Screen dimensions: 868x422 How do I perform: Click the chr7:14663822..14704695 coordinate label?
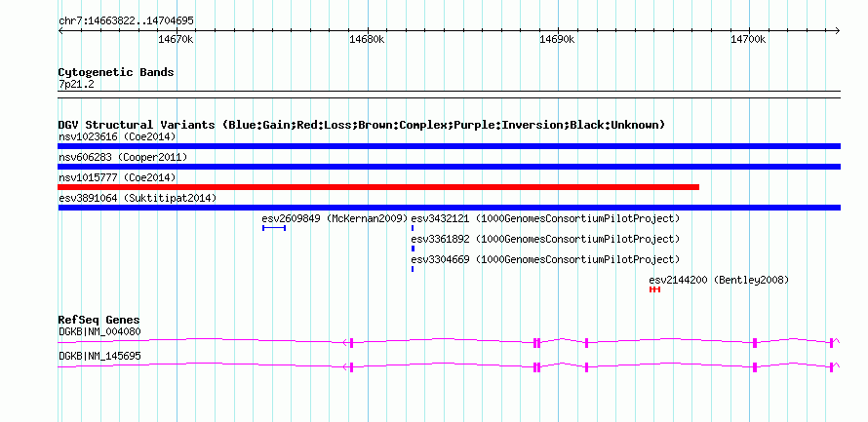[126, 20]
